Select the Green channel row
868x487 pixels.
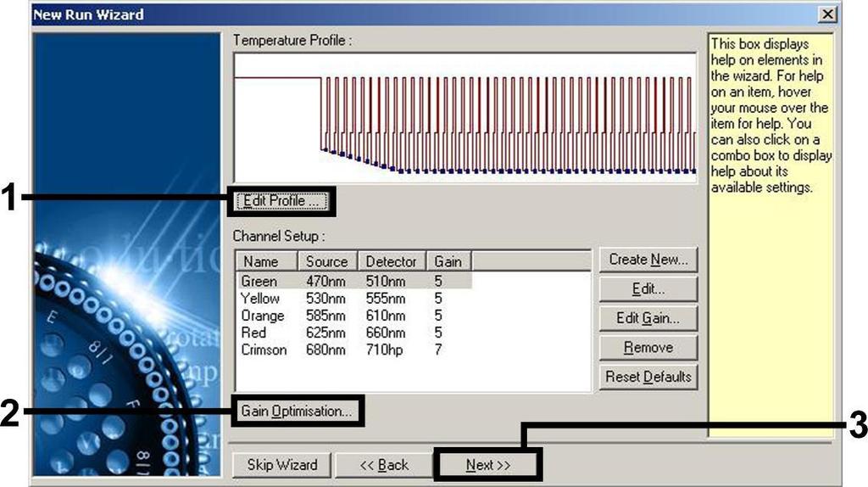[354, 281]
